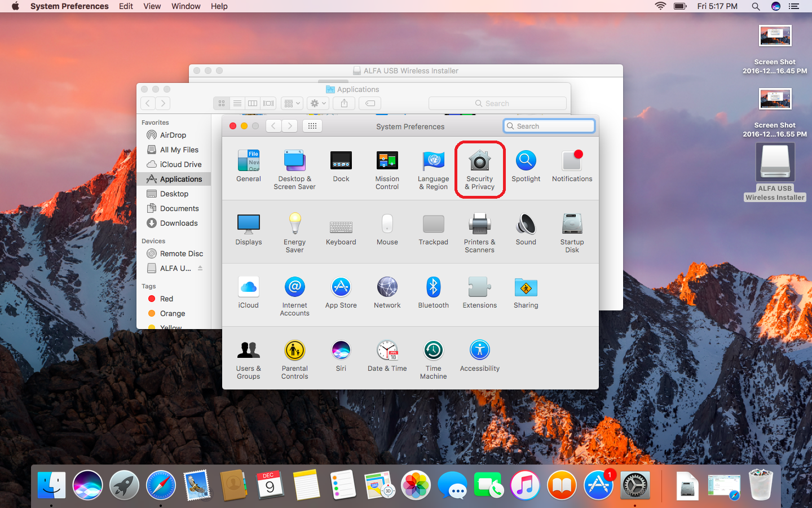Open the Finder arrange-by dropdown
The image size is (812, 508).
coord(292,103)
